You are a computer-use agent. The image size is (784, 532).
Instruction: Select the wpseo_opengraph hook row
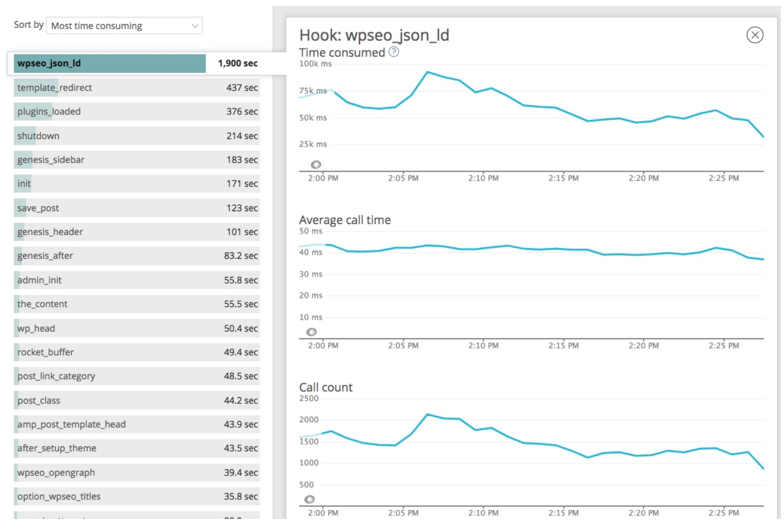pos(137,473)
